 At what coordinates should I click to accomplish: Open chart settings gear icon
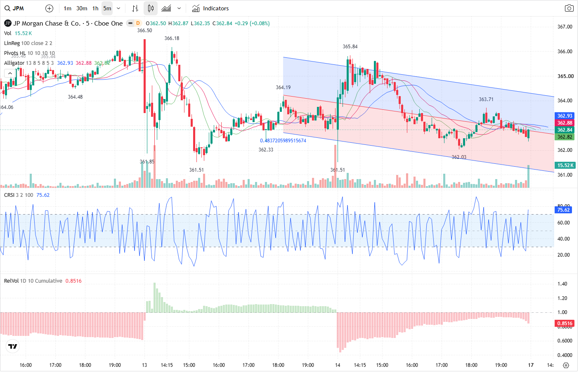tap(566, 365)
